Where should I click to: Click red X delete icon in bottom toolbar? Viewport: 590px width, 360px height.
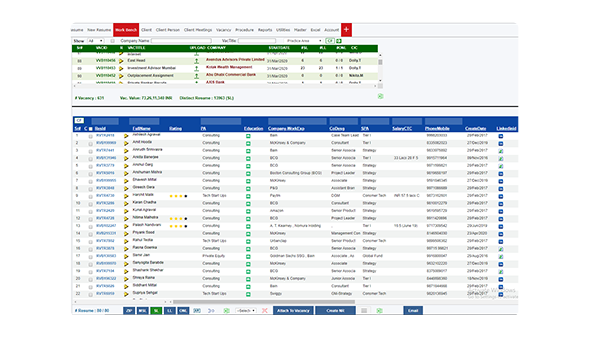[265, 310]
